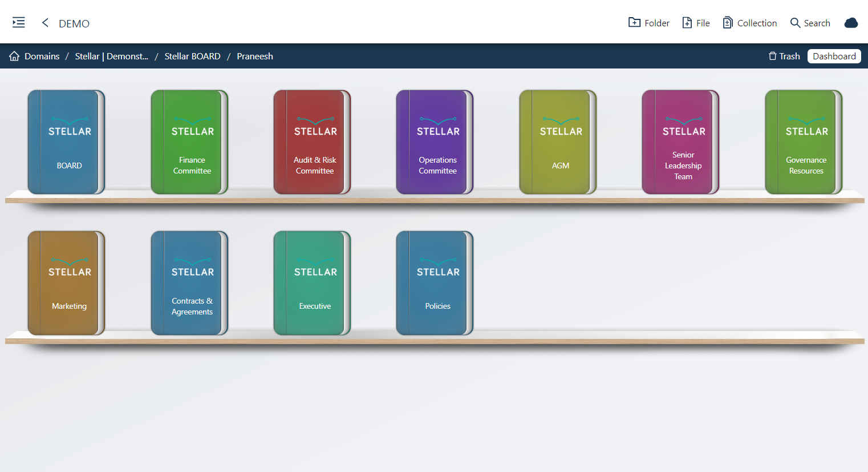Click the cloud sync icon
Image resolution: width=868 pixels, height=472 pixels.
point(851,23)
